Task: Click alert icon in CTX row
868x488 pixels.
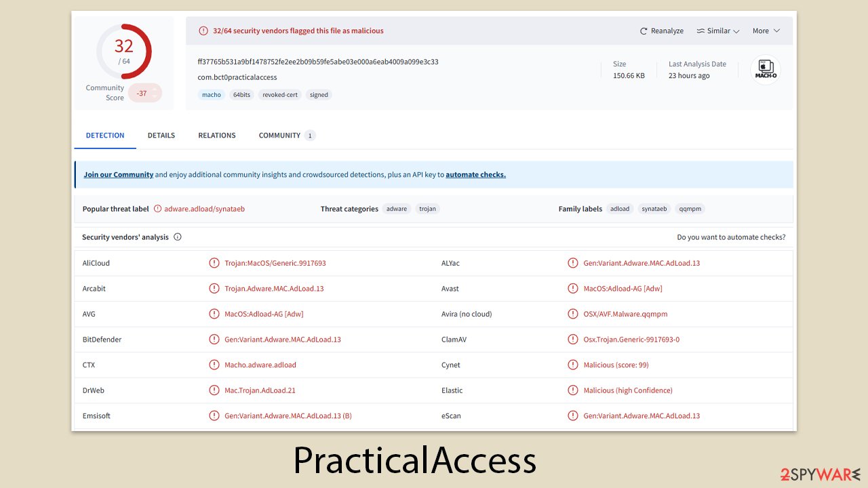Action: point(214,365)
